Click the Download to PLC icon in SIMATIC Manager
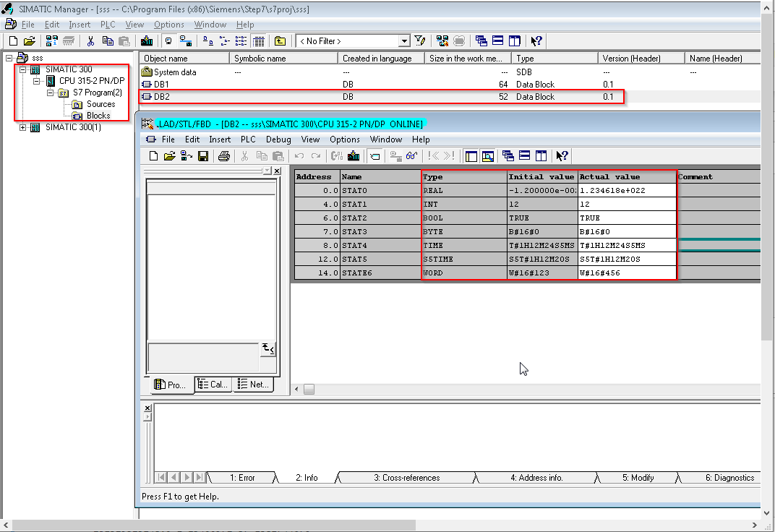The image size is (775, 532). [x=147, y=41]
